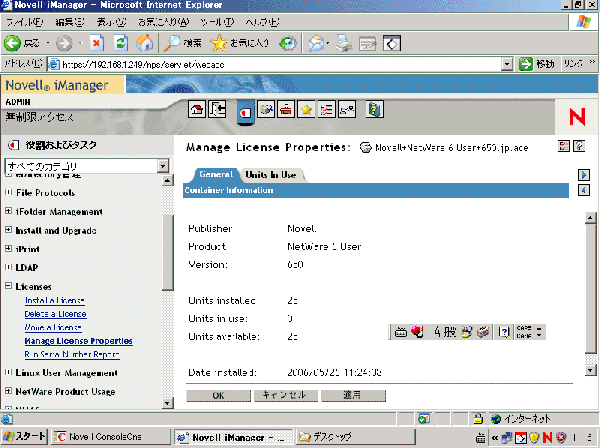Click the Move a License link
Screen dimensions: 600x448
(53, 327)
